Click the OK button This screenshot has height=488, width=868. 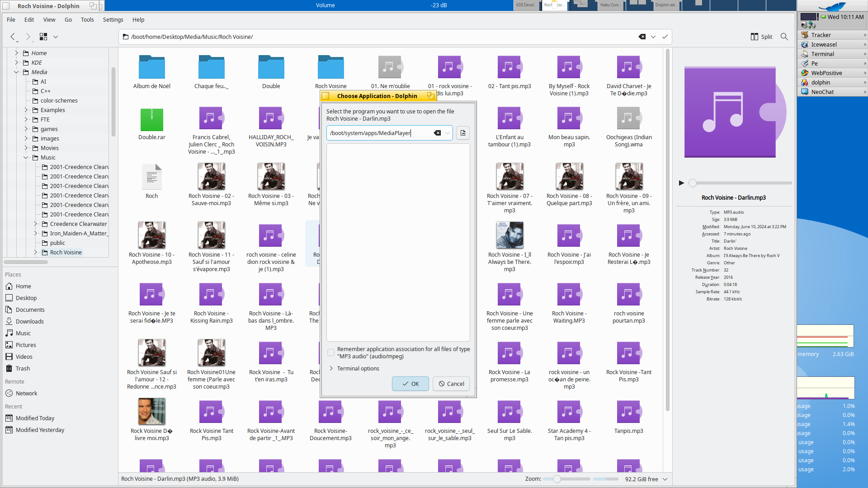410,384
